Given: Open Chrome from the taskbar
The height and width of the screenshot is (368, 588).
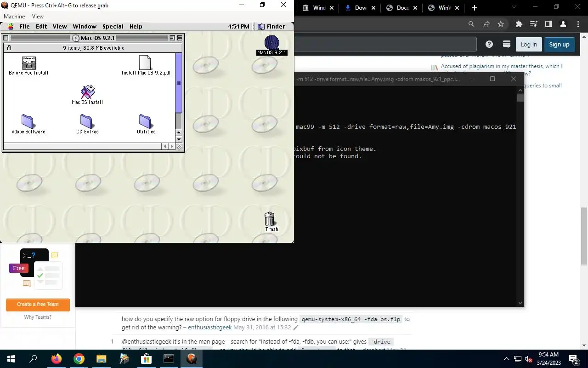Looking at the screenshot, I should [79, 359].
